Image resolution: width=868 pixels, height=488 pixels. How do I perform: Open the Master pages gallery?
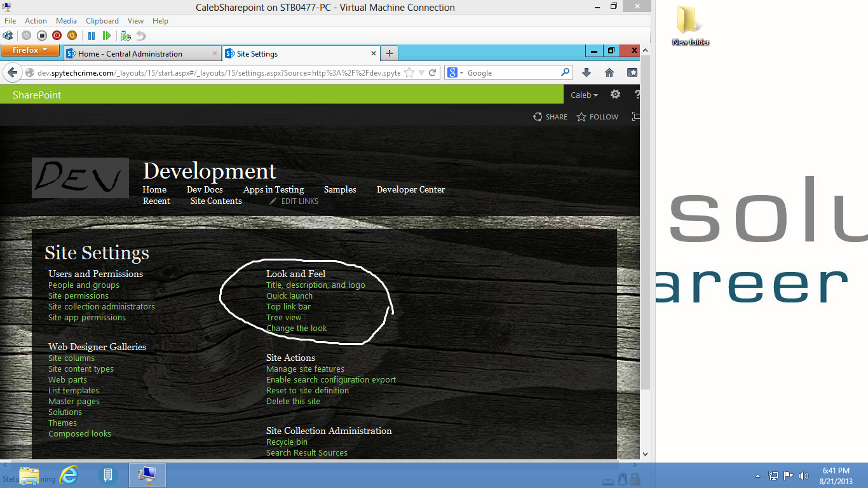tap(74, 402)
